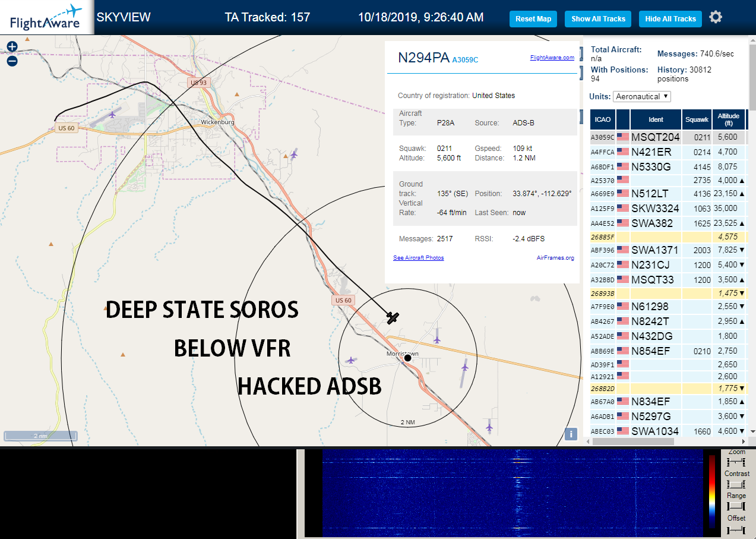Select the N5330G row ident

pos(651,167)
